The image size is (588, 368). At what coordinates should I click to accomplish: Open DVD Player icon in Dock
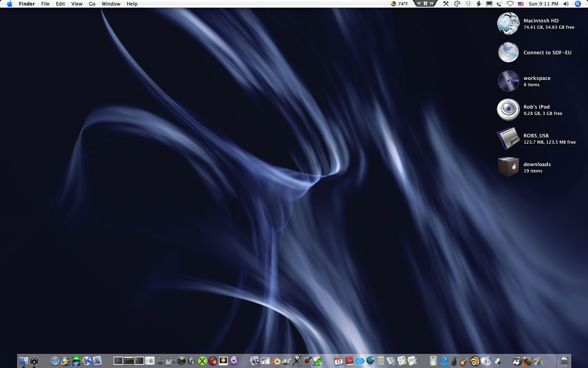pyautogui.click(x=433, y=361)
